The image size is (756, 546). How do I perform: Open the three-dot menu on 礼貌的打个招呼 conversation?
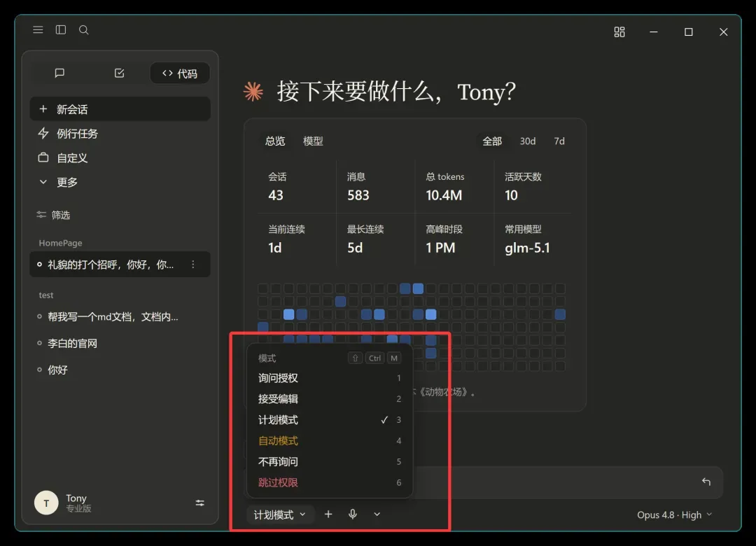point(193,265)
